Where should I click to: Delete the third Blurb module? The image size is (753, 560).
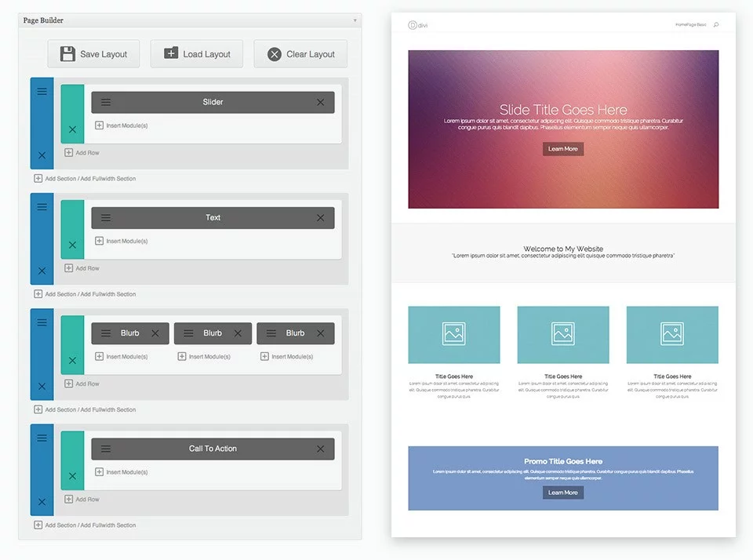(322, 333)
